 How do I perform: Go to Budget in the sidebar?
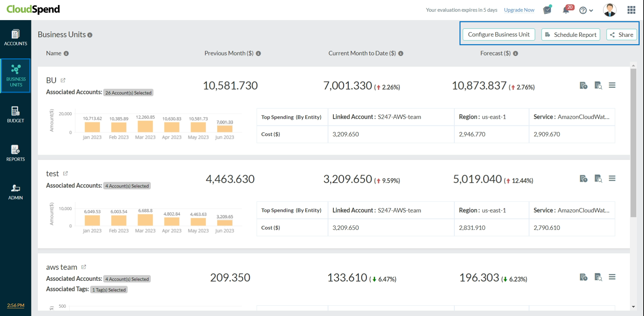tap(15, 115)
